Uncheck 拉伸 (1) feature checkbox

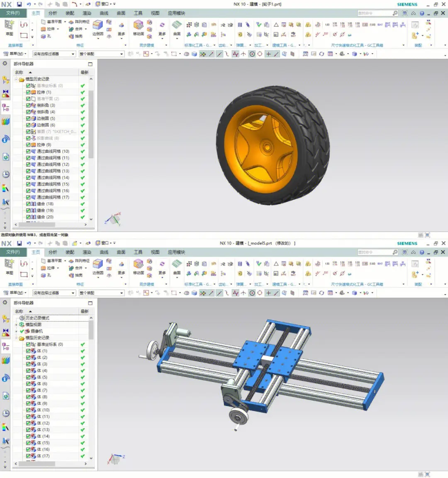[x=28, y=92]
